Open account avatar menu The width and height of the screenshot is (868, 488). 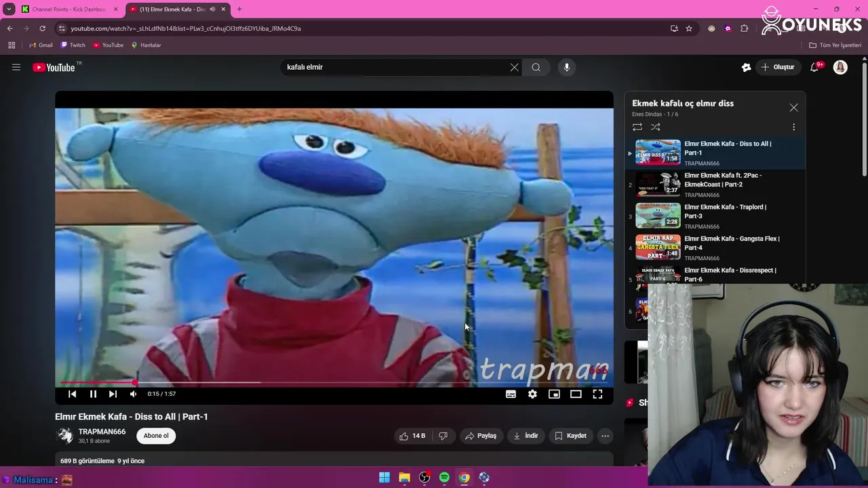click(x=840, y=67)
